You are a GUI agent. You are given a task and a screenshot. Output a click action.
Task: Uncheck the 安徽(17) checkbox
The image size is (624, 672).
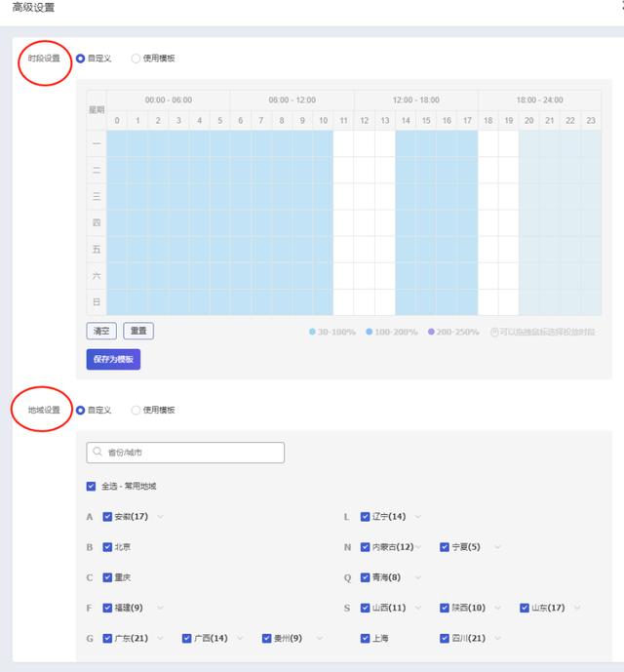pyautogui.click(x=107, y=516)
